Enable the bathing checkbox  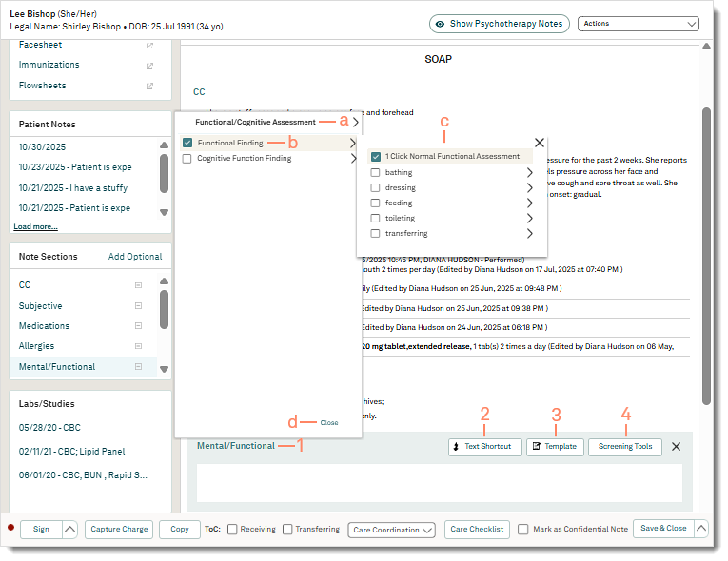coord(376,173)
